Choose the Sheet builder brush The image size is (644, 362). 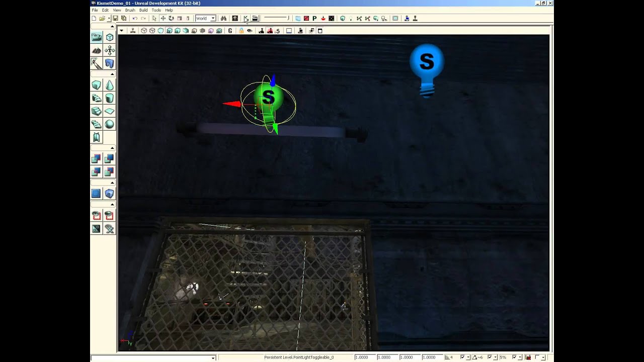click(x=109, y=112)
